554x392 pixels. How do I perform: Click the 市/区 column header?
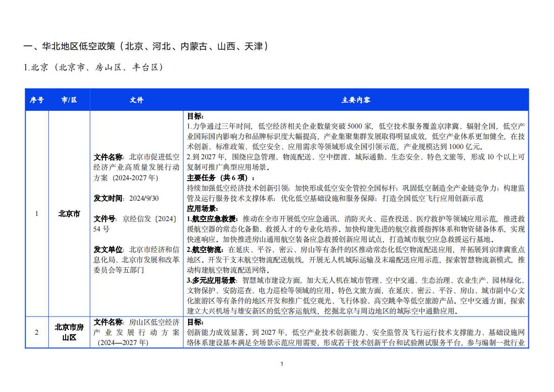tap(69, 100)
